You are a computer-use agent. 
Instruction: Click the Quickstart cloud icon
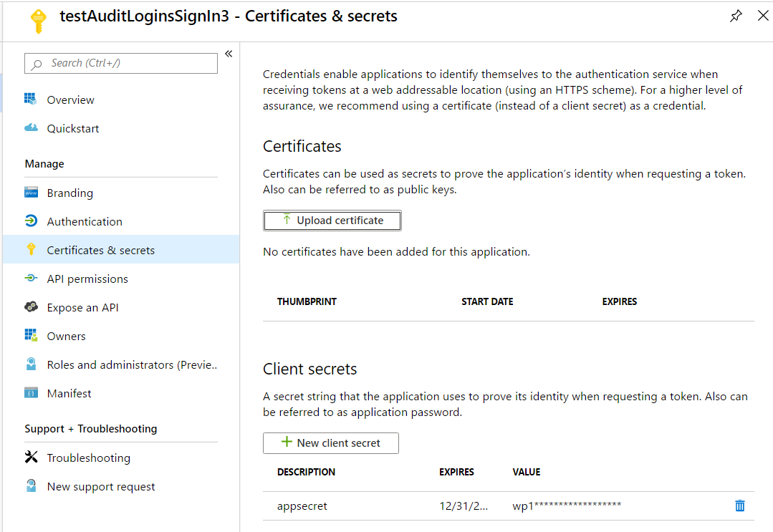point(31,127)
